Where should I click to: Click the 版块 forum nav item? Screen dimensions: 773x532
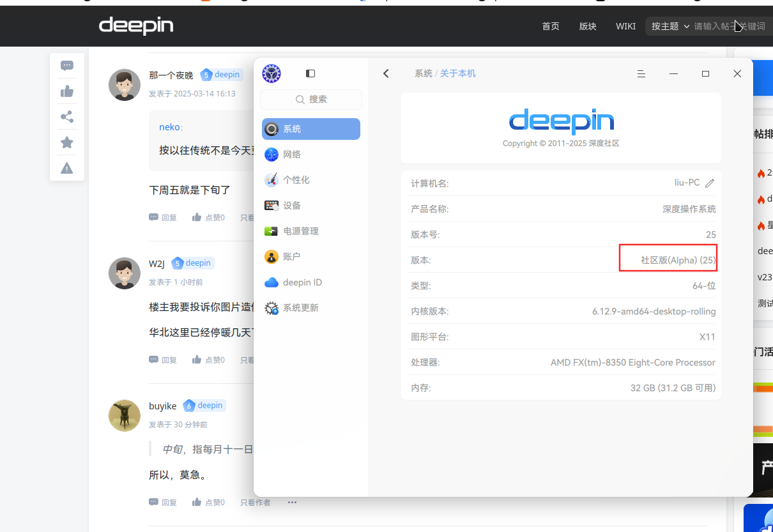click(588, 26)
